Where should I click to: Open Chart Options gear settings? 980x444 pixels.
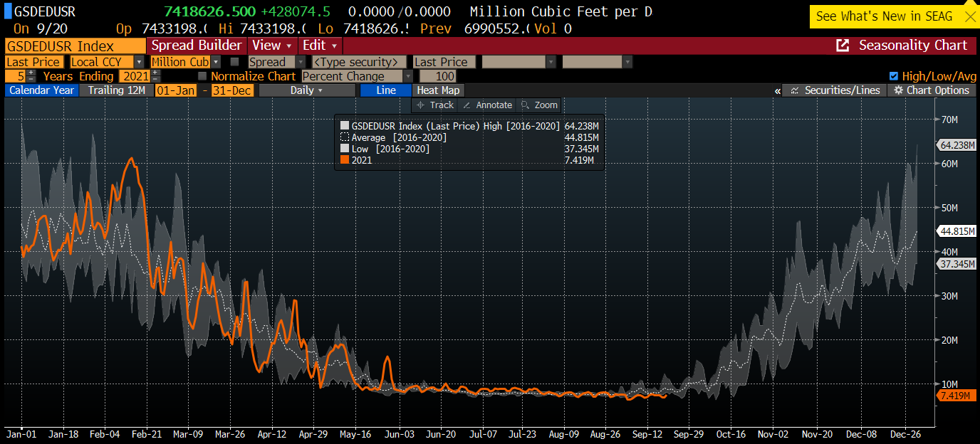pyautogui.click(x=932, y=90)
